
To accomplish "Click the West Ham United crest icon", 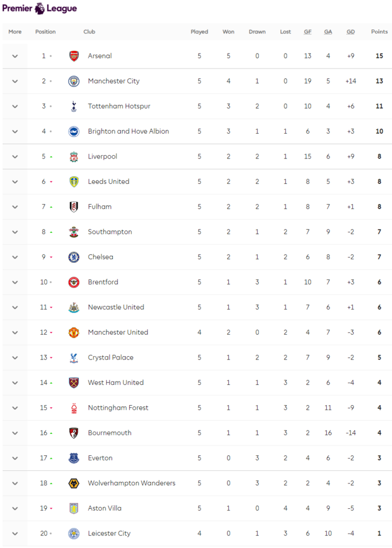I will (74, 383).
